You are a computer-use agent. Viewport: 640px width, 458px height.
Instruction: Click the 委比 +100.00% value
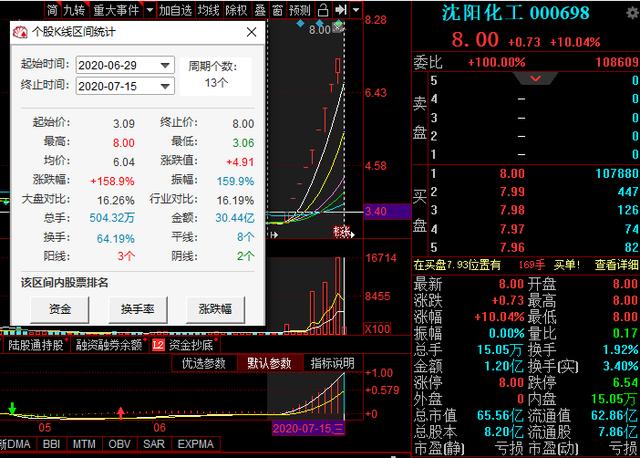pyautogui.click(x=496, y=62)
